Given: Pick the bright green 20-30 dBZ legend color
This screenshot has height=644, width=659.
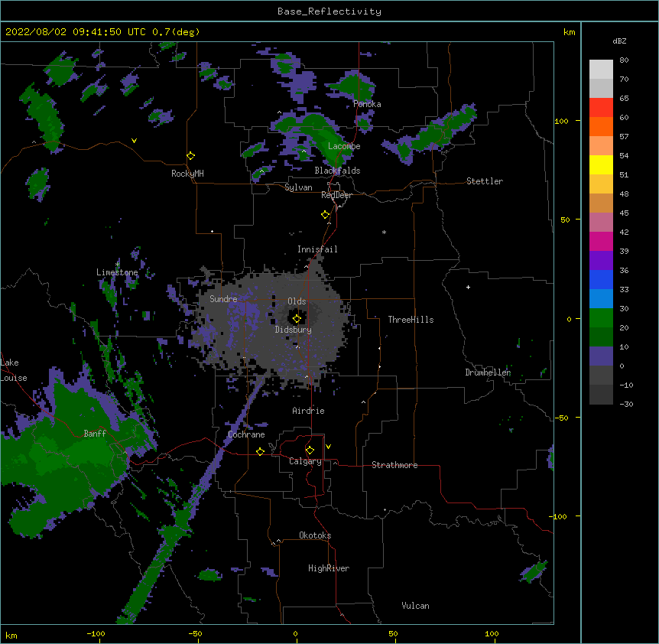Looking at the screenshot, I should tap(601, 318).
